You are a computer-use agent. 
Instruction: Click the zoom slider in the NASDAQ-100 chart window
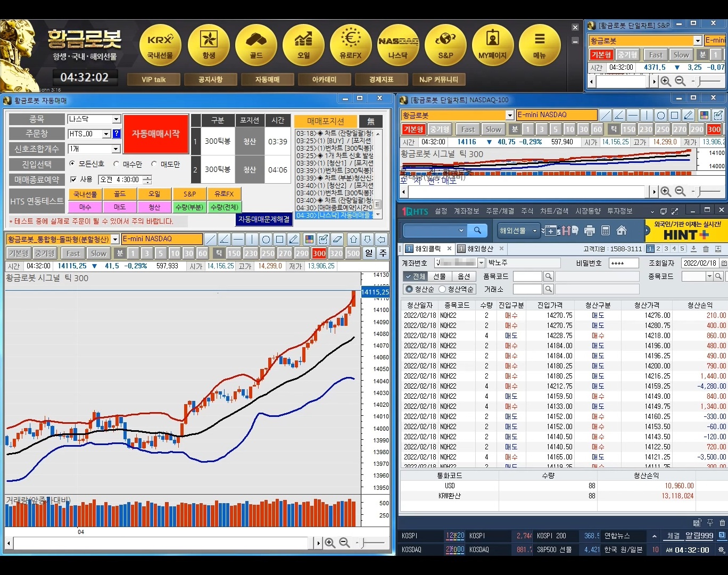(x=709, y=191)
